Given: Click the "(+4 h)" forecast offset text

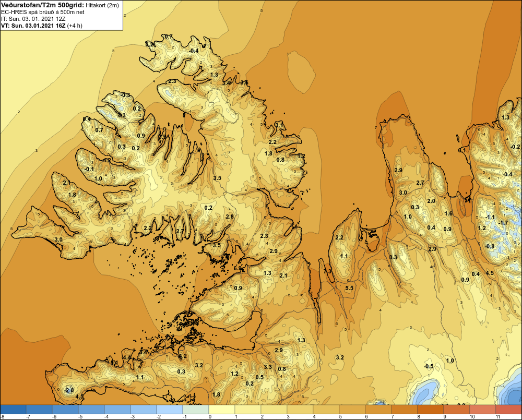Looking at the screenshot, I should tap(75, 26).
